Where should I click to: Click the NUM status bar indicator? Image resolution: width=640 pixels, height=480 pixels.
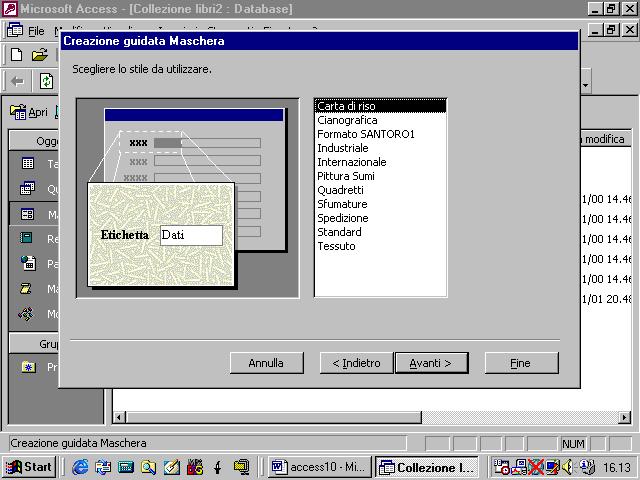click(x=573, y=444)
